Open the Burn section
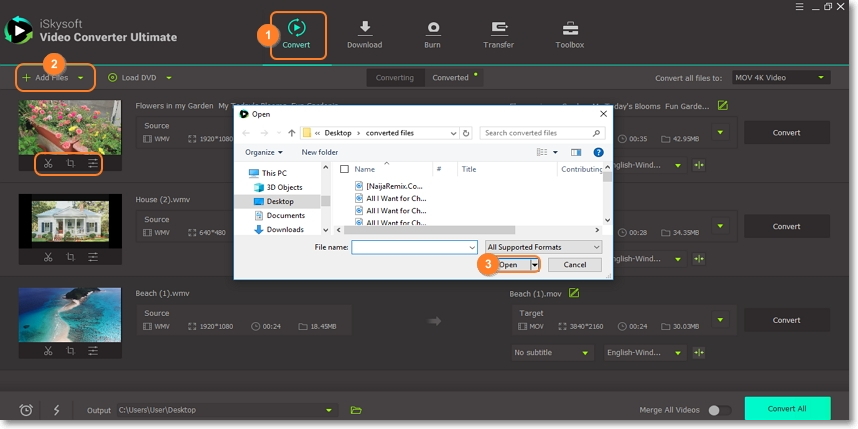 (x=433, y=33)
